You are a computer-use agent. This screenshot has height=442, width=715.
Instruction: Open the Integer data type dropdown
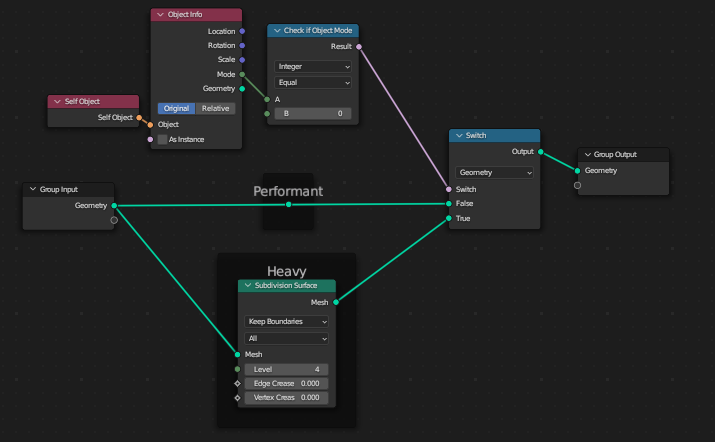pos(313,67)
